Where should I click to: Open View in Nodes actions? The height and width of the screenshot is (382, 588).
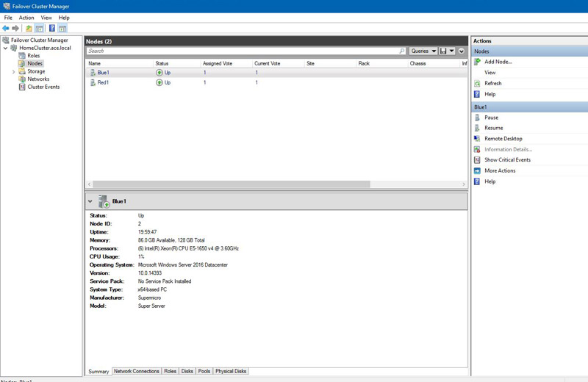tap(490, 72)
